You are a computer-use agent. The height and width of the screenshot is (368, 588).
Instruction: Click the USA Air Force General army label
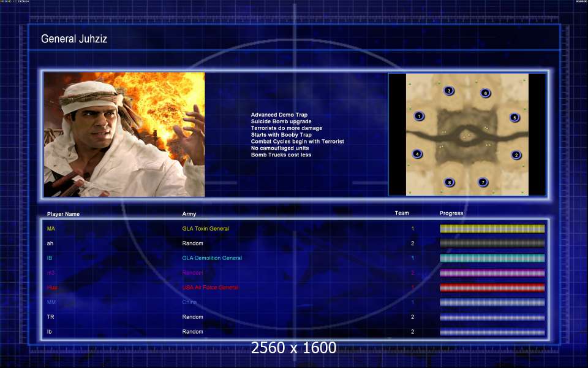(210, 287)
